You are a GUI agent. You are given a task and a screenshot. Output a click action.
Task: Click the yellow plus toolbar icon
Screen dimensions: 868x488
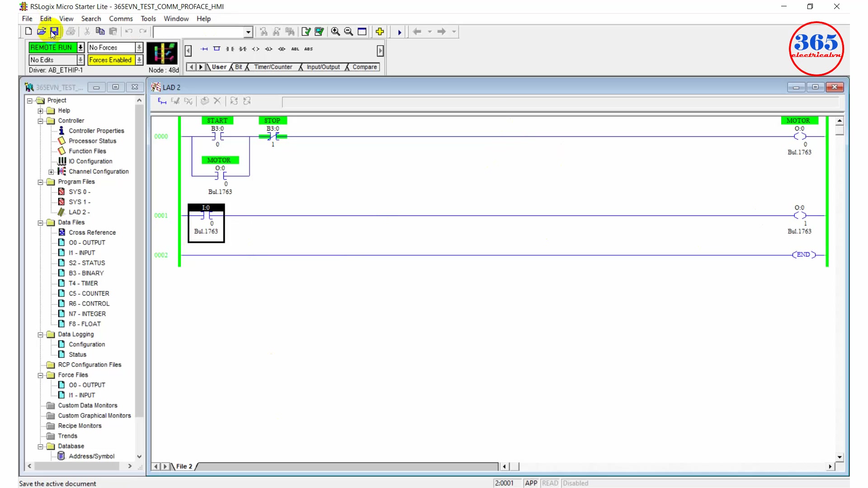tap(380, 32)
